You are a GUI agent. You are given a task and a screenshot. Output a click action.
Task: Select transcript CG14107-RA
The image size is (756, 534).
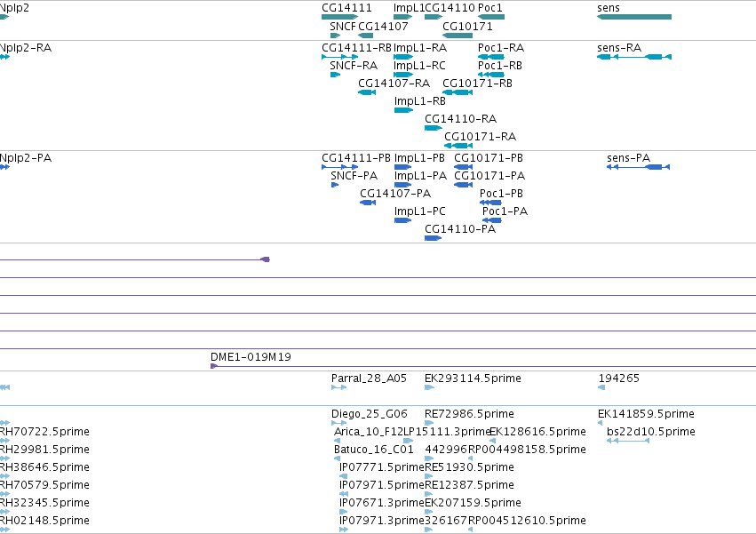pos(367,92)
